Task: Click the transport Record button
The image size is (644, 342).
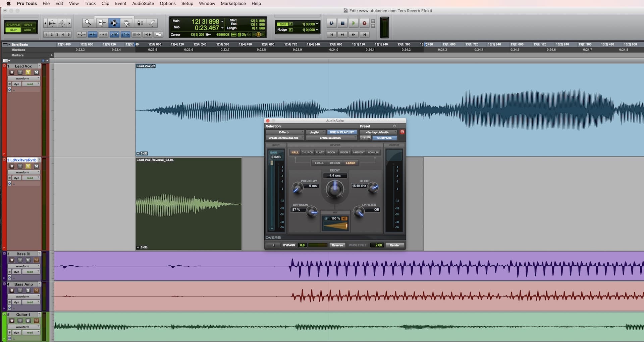Action: tap(364, 23)
